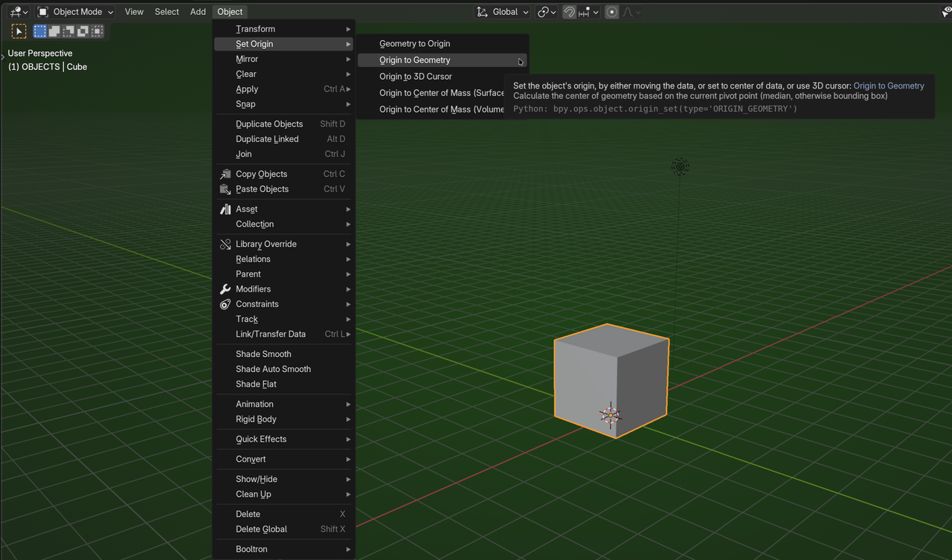Select Origin to Geometry
Viewport: 952px width, 560px height.
click(x=414, y=60)
